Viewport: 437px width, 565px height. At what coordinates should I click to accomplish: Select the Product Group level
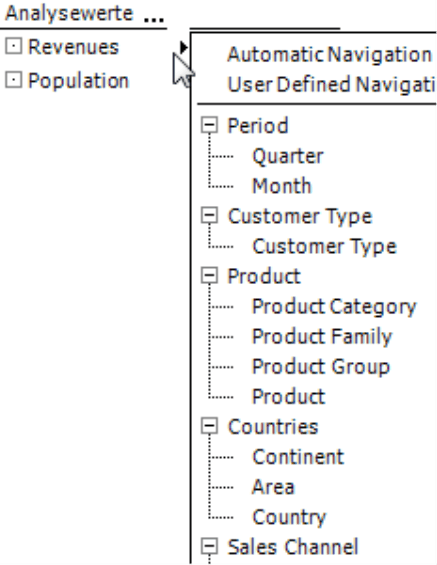coord(321,367)
